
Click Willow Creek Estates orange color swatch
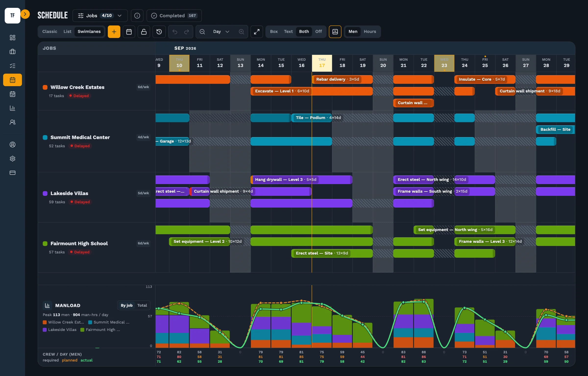coord(45,87)
